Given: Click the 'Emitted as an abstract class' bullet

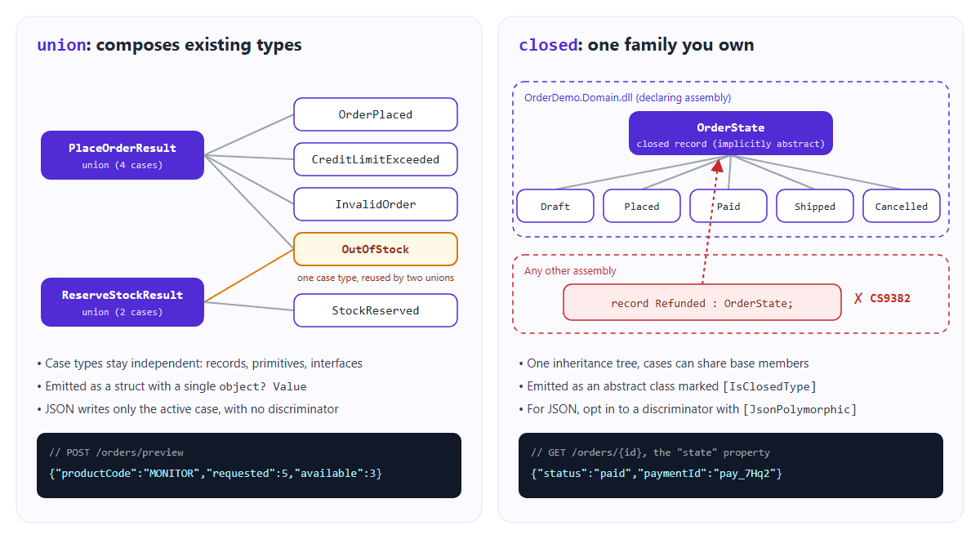Looking at the screenshot, I should pyautogui.click(x=667, y=386).
